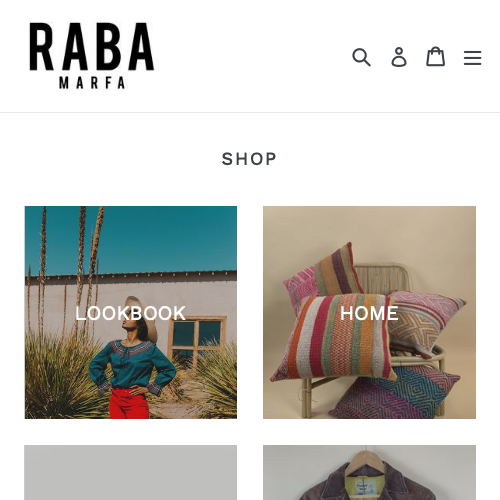This screenshot has height=500, width=500.
Task: Click the HOME overlay label
Action: [369, 313]
